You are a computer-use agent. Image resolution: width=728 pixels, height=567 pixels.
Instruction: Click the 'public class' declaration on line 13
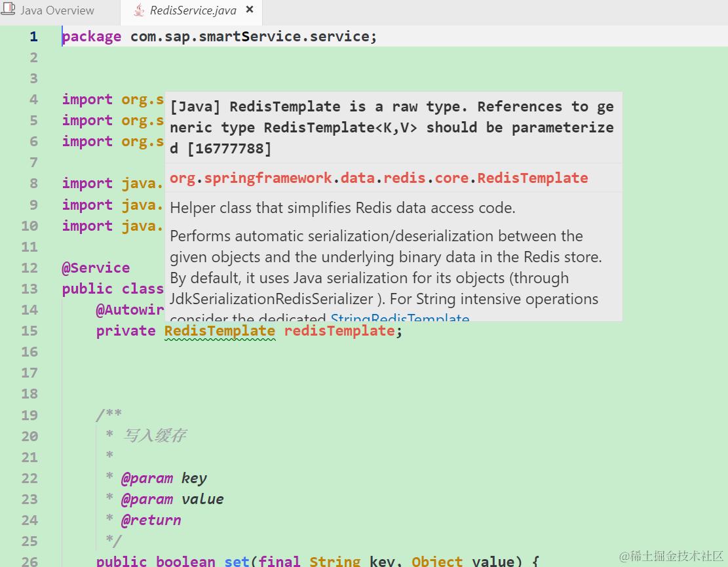click(x=113, y=289)
